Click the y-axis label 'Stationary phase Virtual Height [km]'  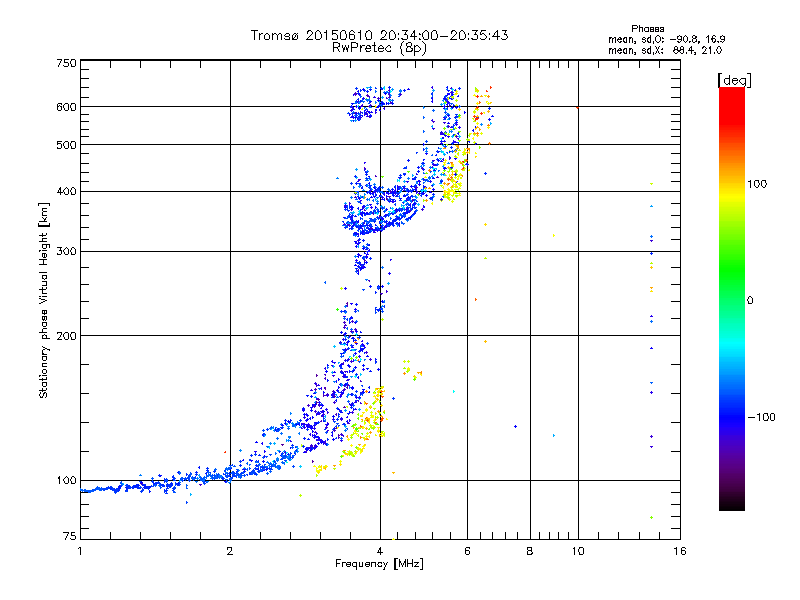44,300
